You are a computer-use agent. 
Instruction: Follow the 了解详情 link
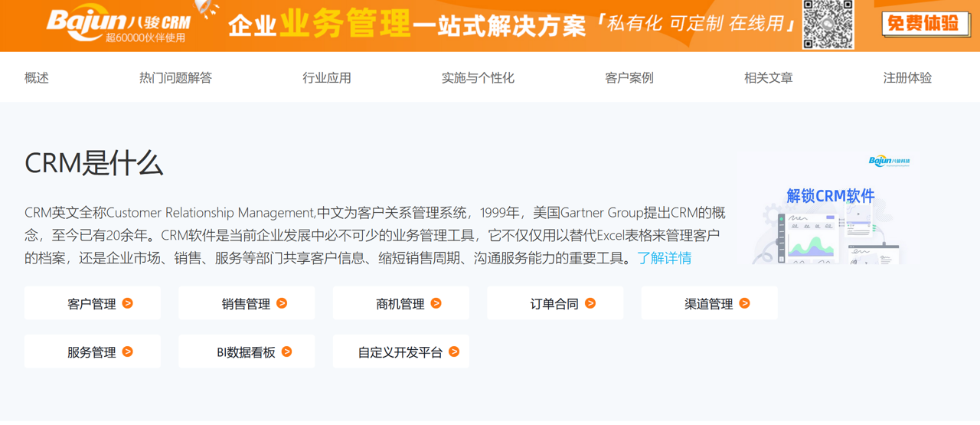tap(665, 258)
